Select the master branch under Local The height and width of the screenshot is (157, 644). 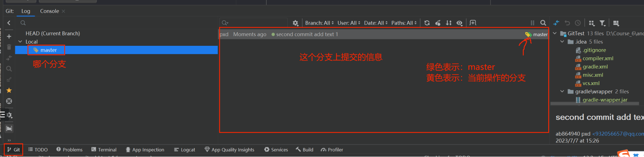116,50
